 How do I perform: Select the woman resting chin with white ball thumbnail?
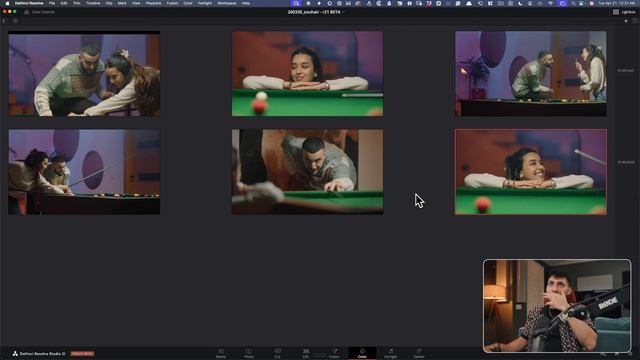(307, 74)
